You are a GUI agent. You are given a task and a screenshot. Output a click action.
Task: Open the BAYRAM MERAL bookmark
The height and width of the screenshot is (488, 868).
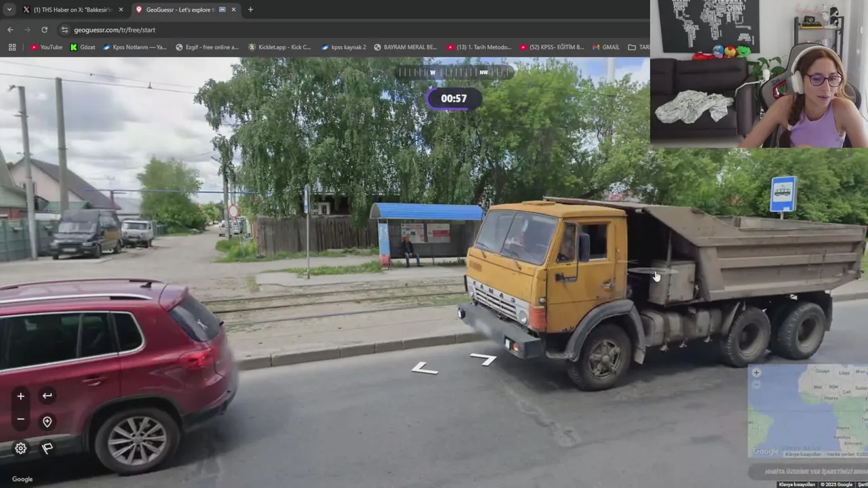click(x=405, y=47)
